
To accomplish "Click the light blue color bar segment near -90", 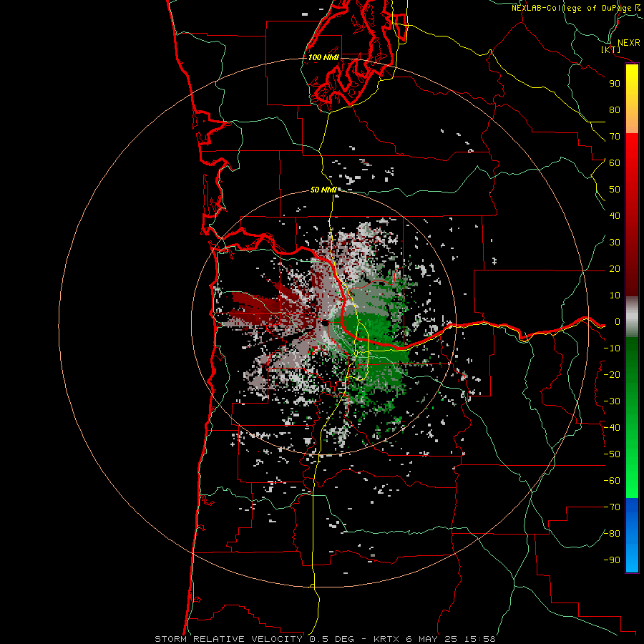I will pos(632,560).
